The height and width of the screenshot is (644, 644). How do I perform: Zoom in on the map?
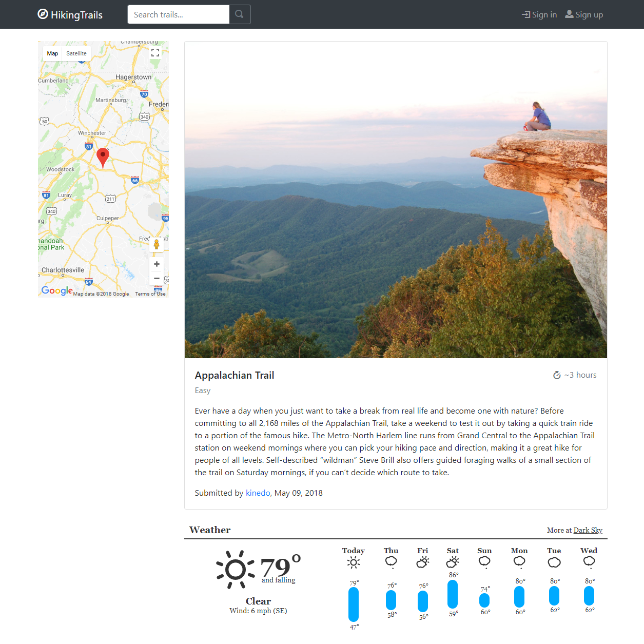157,264
